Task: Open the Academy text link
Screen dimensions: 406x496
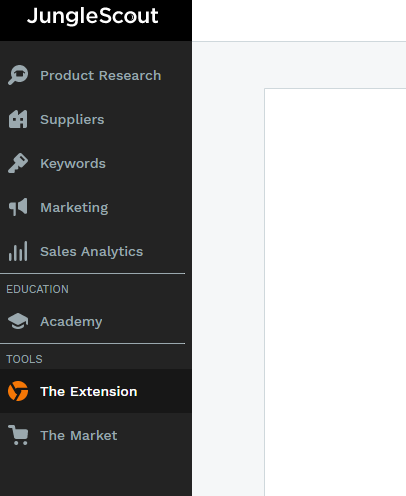Action: [x=71, y=322]
